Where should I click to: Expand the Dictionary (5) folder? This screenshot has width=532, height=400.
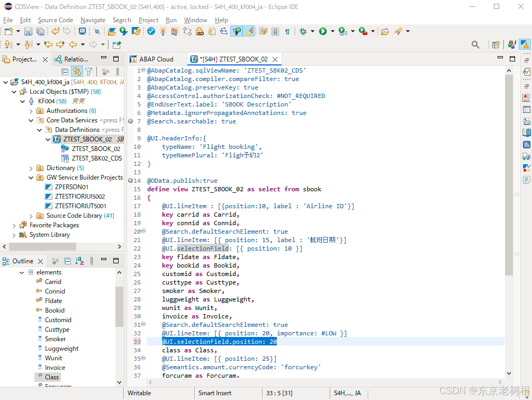coord(31,168)
